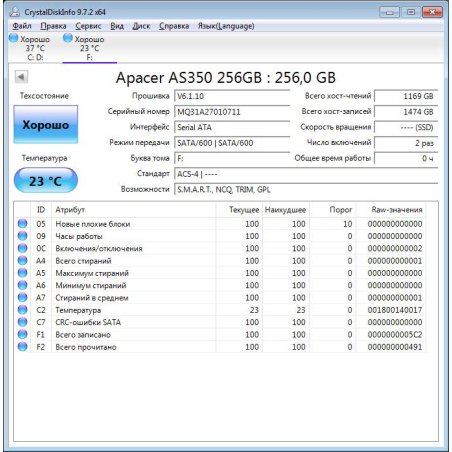Click the Raw-значения column header
The image size is (452, 452).
(391, 210)
